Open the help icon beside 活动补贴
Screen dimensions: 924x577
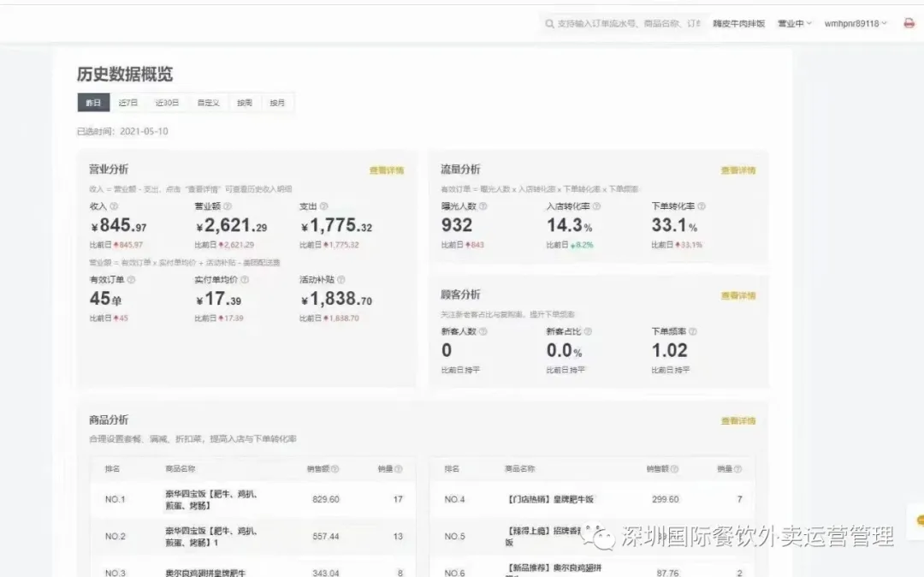(x=341, y=280)
